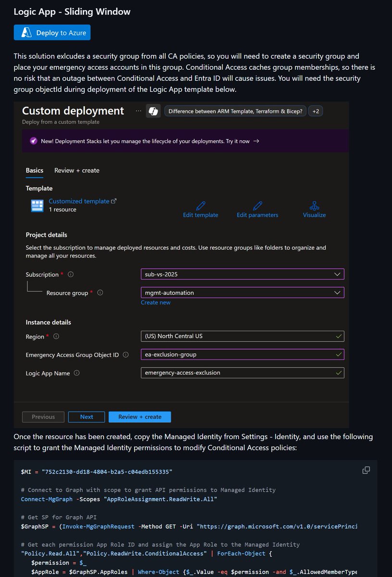
Task: Select the Basics tab
Action: [x=34, y=170]
